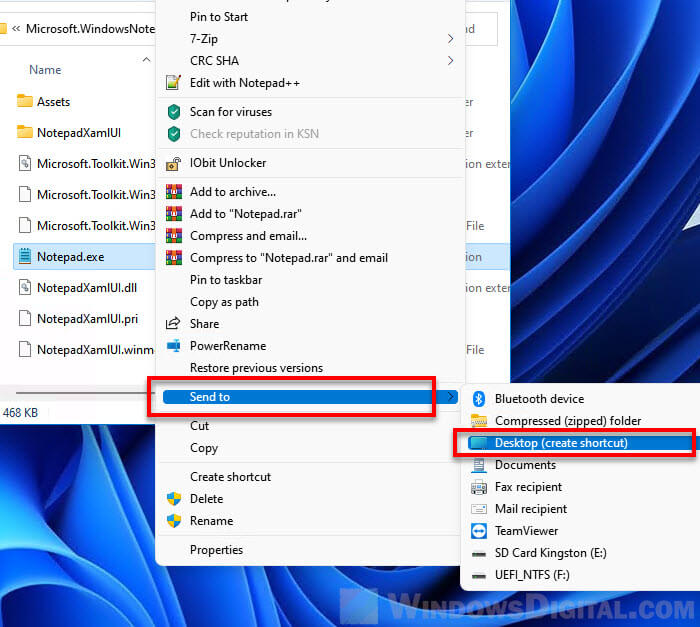
Task: Select the Notepad.exe file name
Action: coord(71,257)
